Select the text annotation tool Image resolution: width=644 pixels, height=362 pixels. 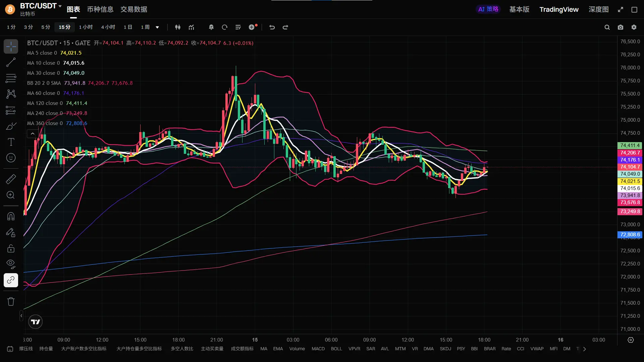11,142
